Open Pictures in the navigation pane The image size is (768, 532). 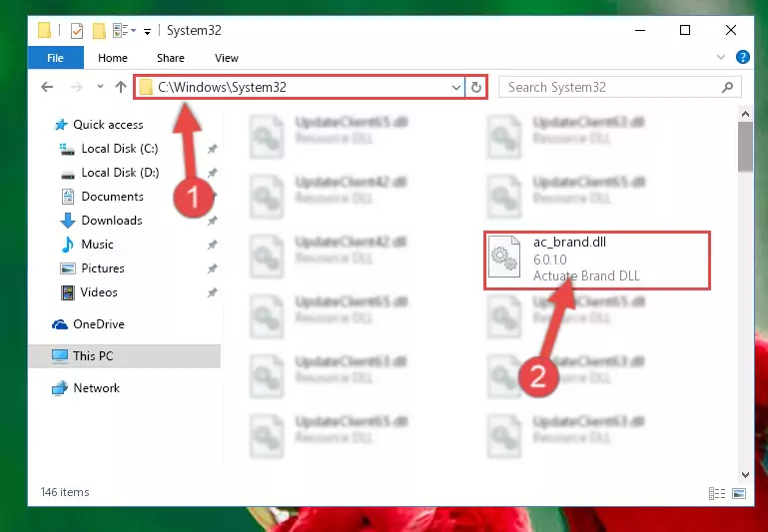click(103, 268)
